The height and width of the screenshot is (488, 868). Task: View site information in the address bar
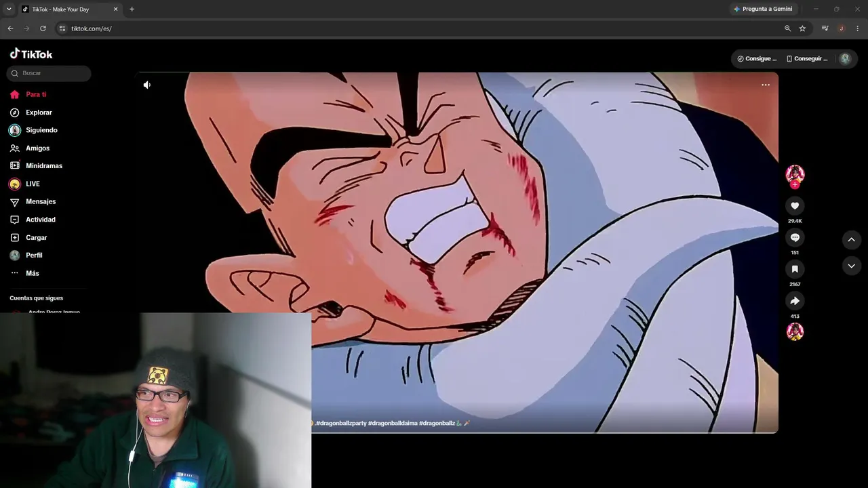tap(62, 28)
